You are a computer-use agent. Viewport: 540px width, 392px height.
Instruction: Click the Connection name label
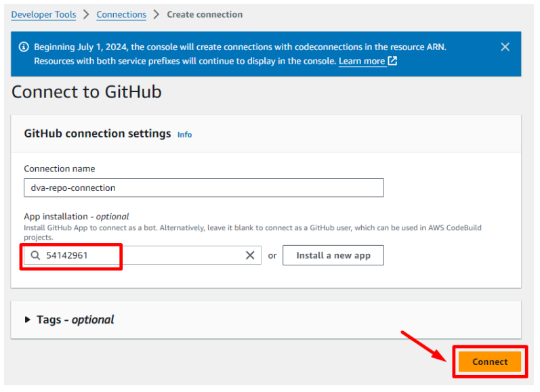(59, 169)
